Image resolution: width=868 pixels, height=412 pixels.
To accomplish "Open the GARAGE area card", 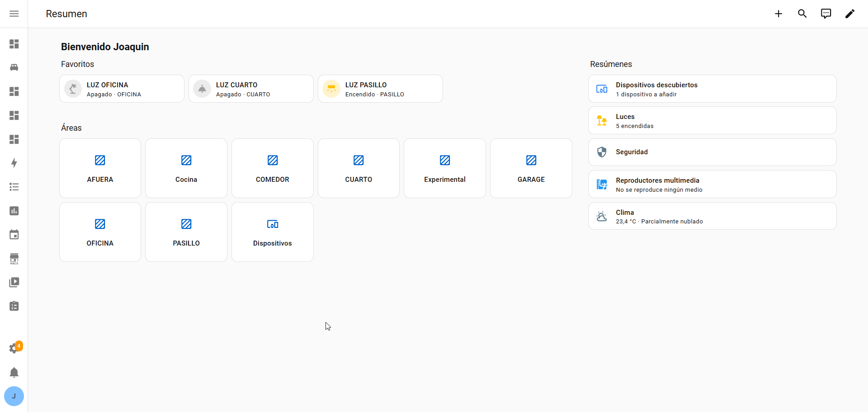I will pyautogui.click(x=531, y=168).
